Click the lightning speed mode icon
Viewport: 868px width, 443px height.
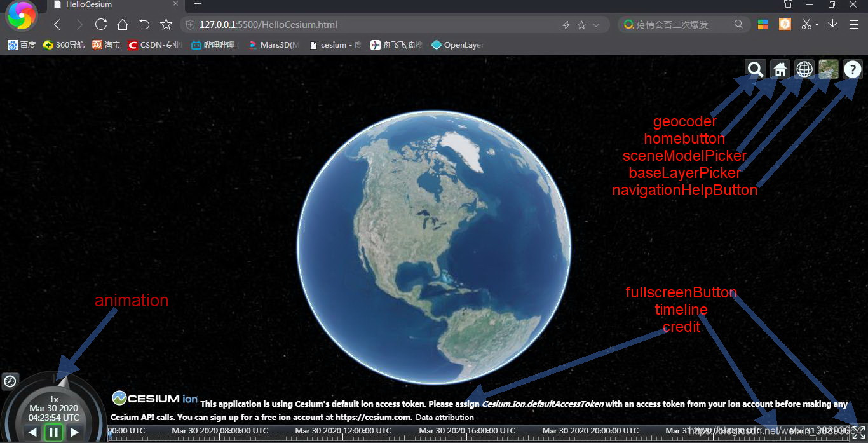click(566, 25)
